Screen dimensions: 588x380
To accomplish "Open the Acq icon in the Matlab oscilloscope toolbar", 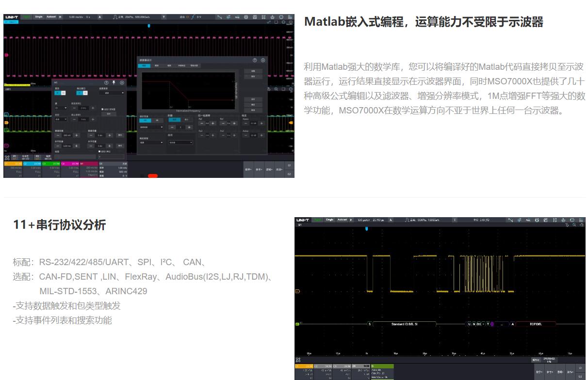I will click(x=237, y=17).
